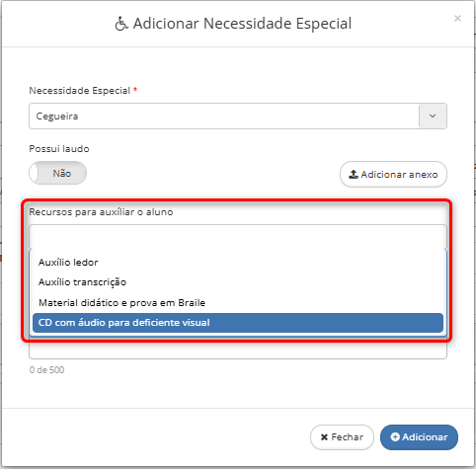Click the Adicionar anexo button label
Screen dimensions: 476x469
[x=399, y=174]
